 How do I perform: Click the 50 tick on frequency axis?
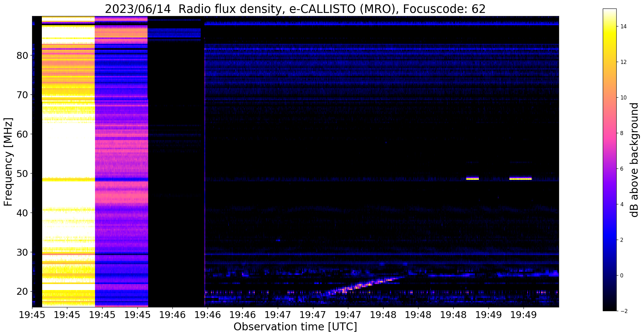pyautogui.click(x=22, y=174)
